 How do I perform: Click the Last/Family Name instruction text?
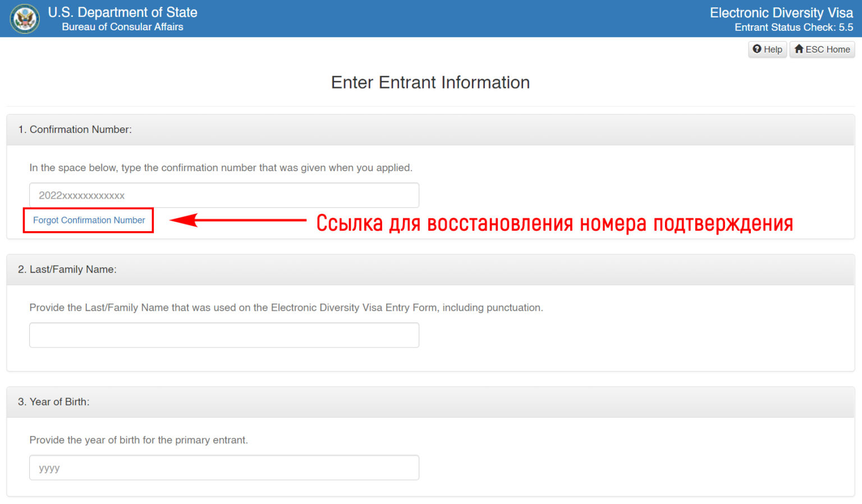tap(286, 308)
